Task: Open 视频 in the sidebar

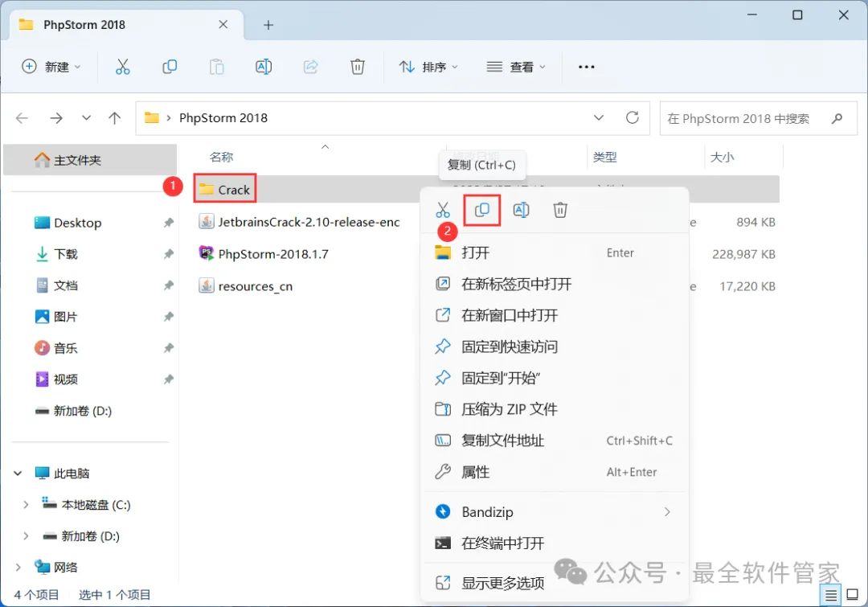Action: [57, 379]
